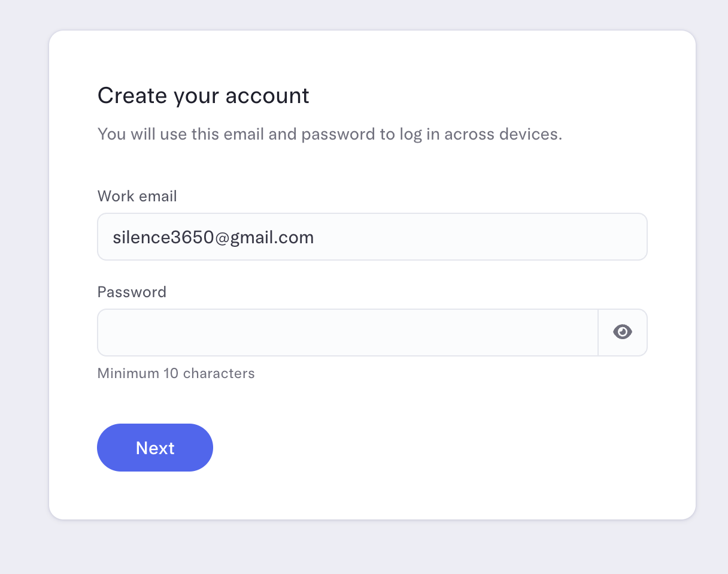Submit the form with Next
Image resolution: width=728 pixels, height=574 pixels.
[x=155, y=448]
